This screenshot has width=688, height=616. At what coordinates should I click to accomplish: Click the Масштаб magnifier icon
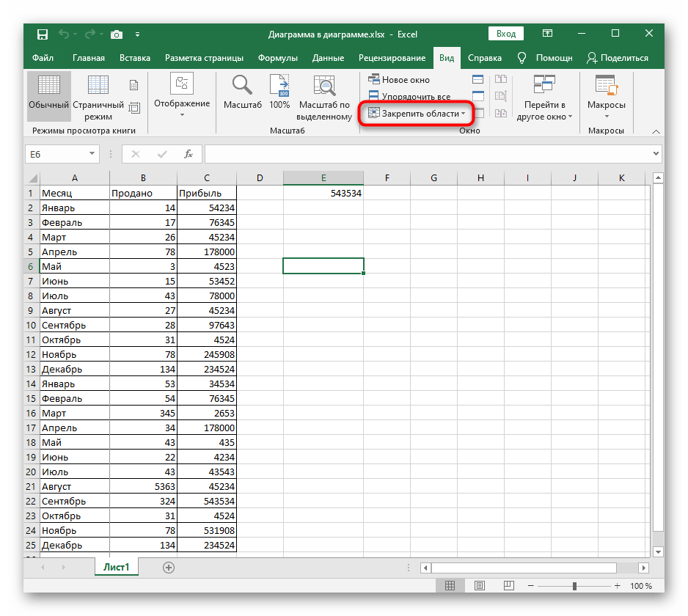coord(242,86)
